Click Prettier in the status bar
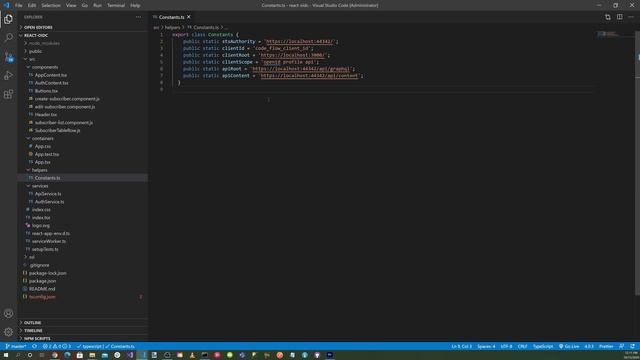The height and width of the screenshot is (360, 640). pyautogui.click(x=606, y=346)
